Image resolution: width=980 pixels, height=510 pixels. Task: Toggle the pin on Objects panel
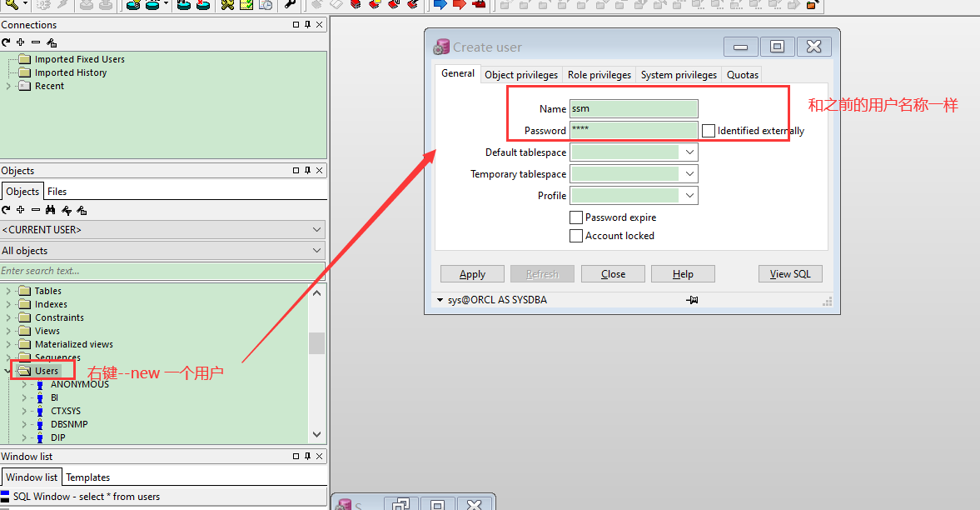click(x=307, y=170)
